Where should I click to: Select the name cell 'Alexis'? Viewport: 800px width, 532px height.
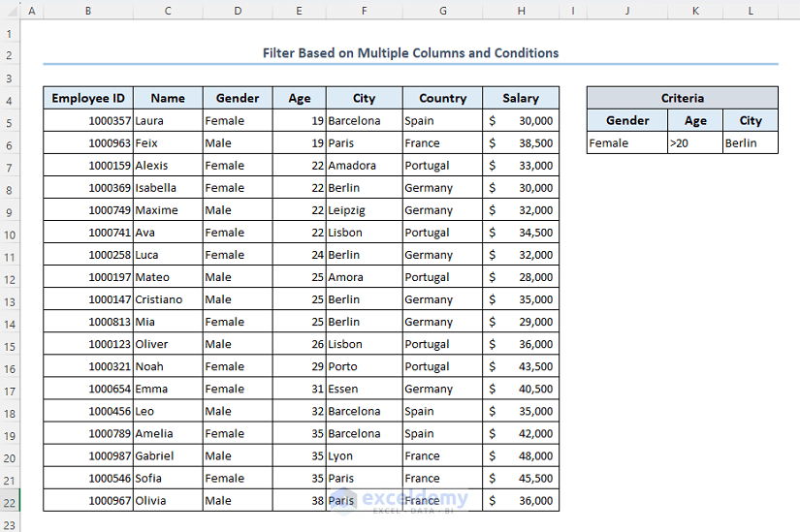tap(168, 166)
